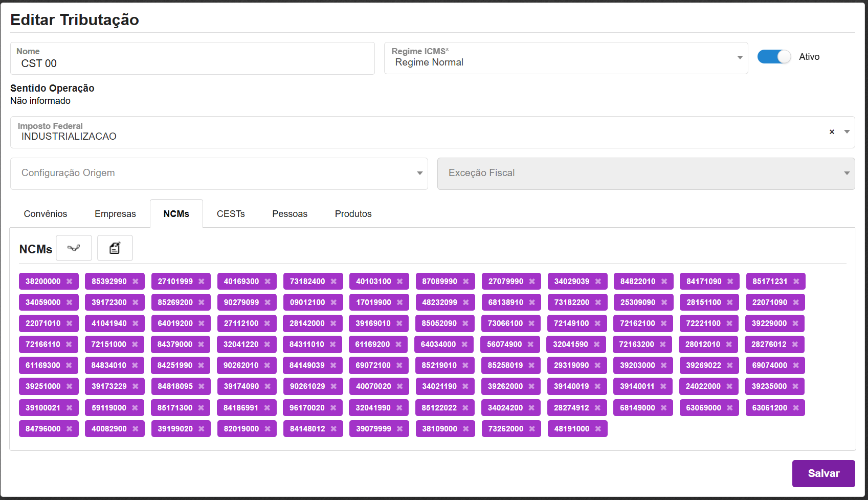Viewport: 868px width, 500px height.
Task: Switch to the Convênios tab
Action: point(46,214)
